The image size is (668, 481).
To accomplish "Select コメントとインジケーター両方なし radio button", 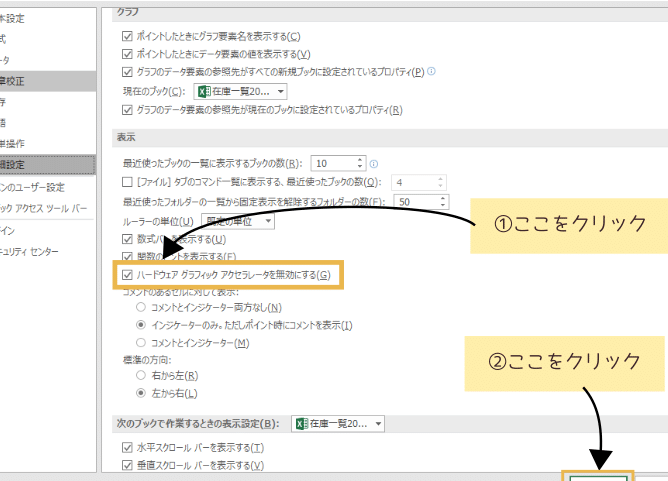I will pos(142,307).
